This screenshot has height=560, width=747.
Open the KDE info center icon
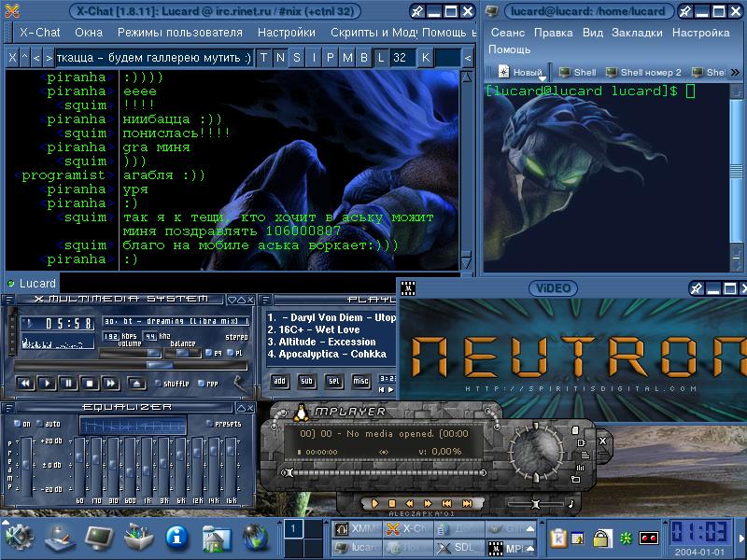click(177, 537)
